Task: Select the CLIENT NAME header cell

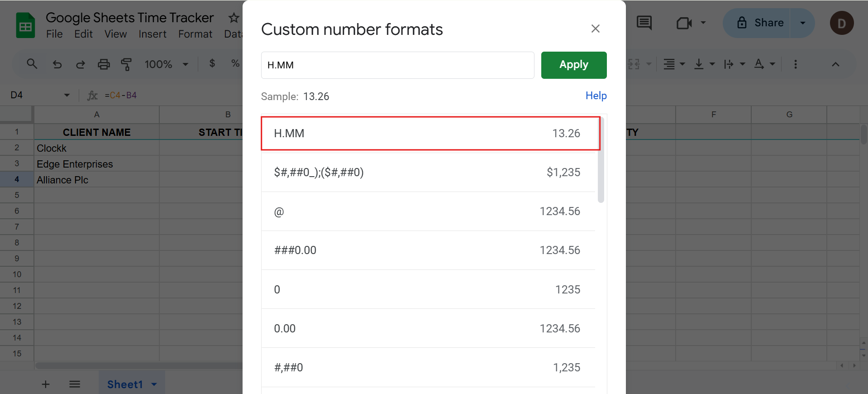Action: coord(97,132)
